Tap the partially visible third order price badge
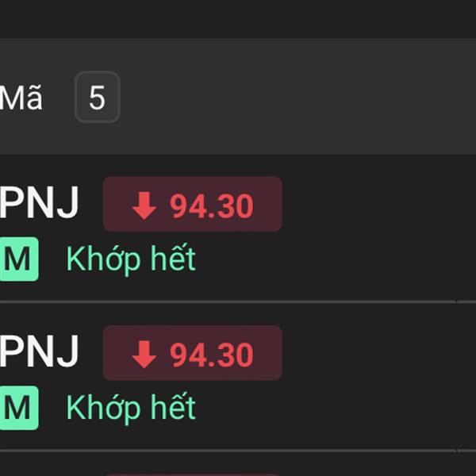 click(x=192, y=474)
